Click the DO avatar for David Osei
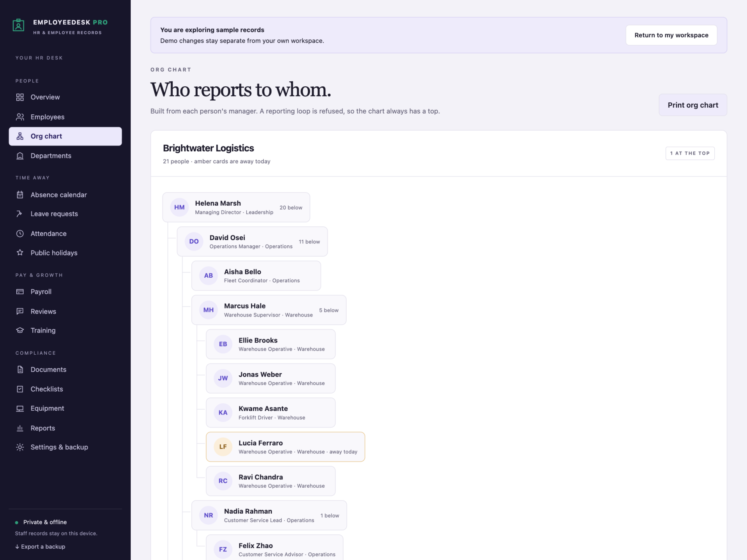Viewport: 747px width, 560px height. [194, 241]
